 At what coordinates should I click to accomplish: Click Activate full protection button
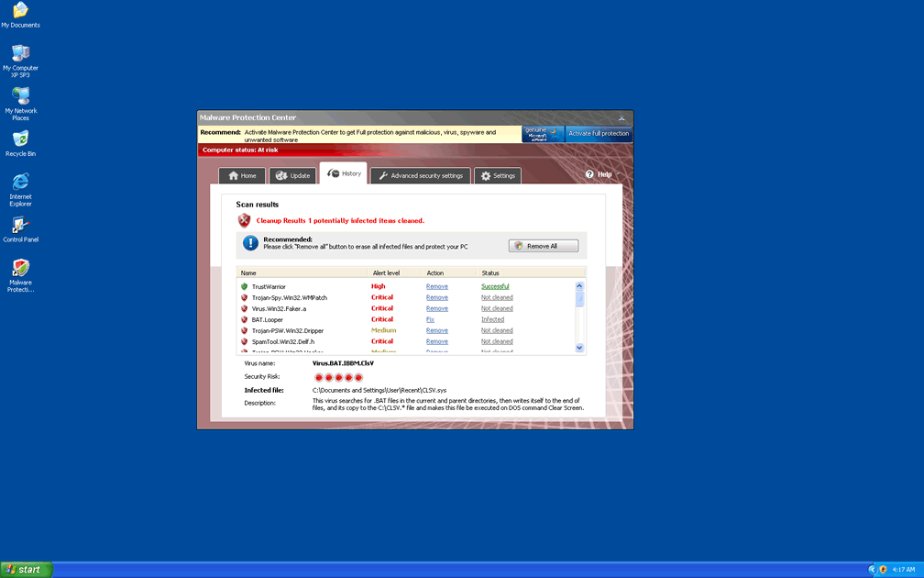tap(599, 134)
